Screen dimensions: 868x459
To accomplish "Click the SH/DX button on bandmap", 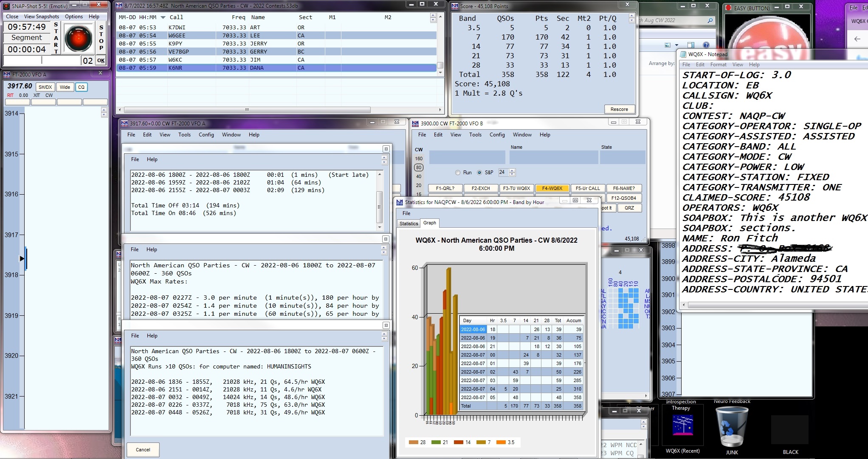I will click(45, 87).
